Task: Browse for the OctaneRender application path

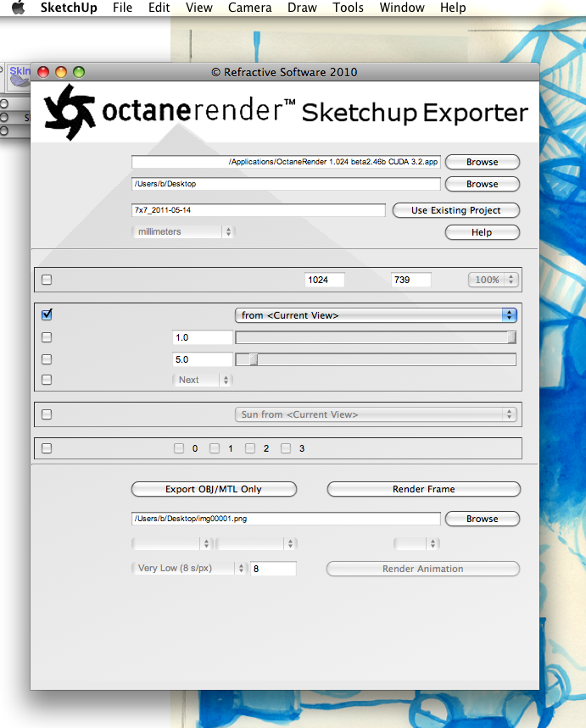Action: click(483, 162)
